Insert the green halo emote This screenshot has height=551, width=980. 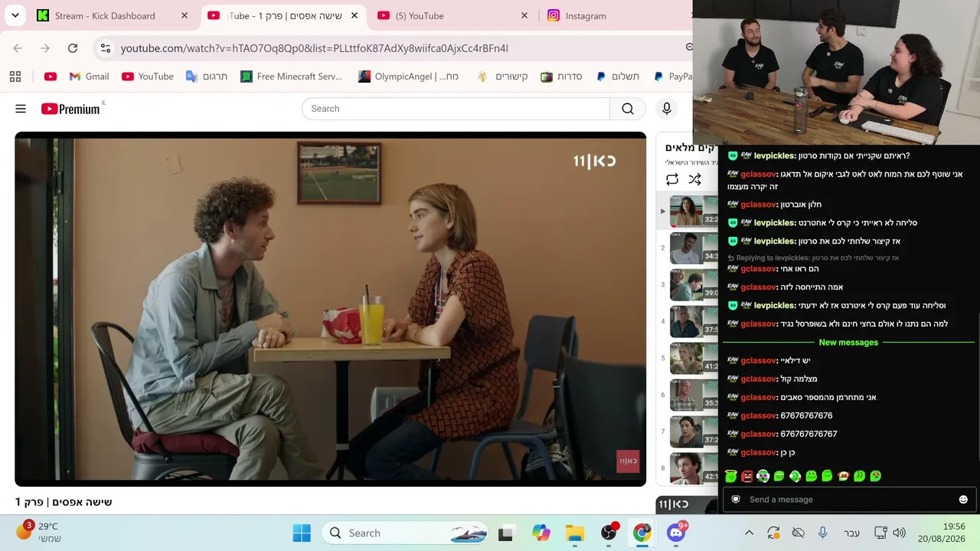click(x=730, y=476)
